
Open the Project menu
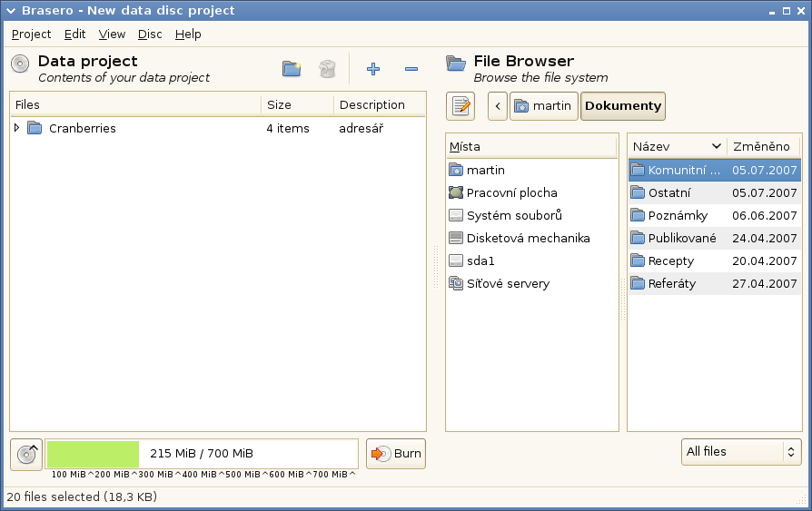click(31, 34)
